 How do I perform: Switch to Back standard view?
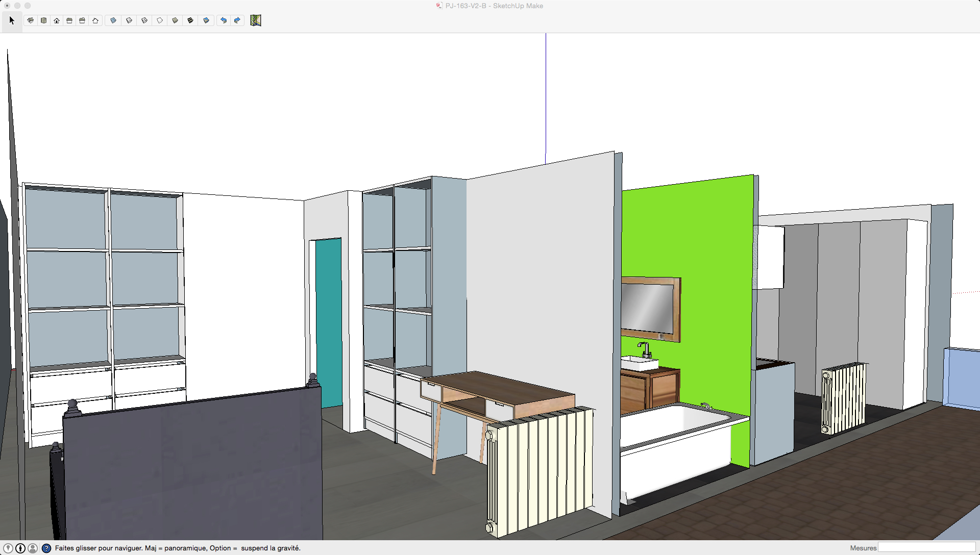pos(82,20)
